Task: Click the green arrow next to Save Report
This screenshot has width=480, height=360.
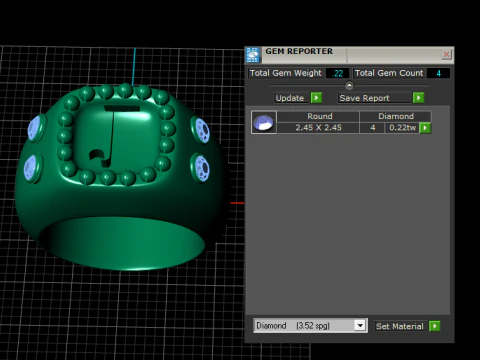Action: (x=418, y=98)
